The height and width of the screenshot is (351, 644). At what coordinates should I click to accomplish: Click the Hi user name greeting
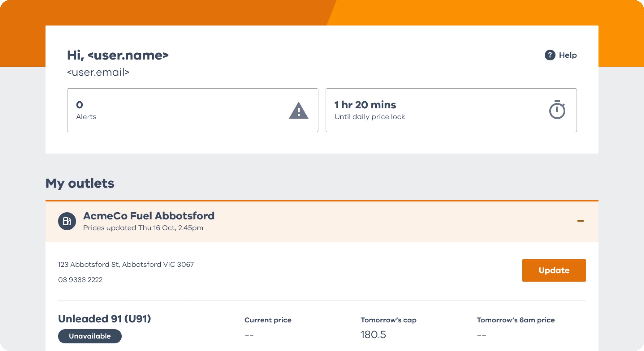118,55
